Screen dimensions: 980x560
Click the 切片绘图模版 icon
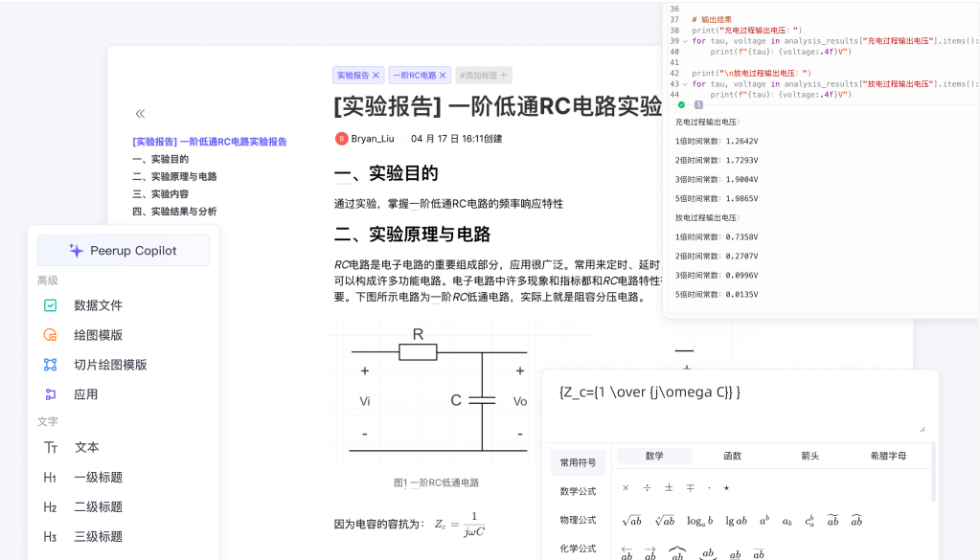[51, 365]
